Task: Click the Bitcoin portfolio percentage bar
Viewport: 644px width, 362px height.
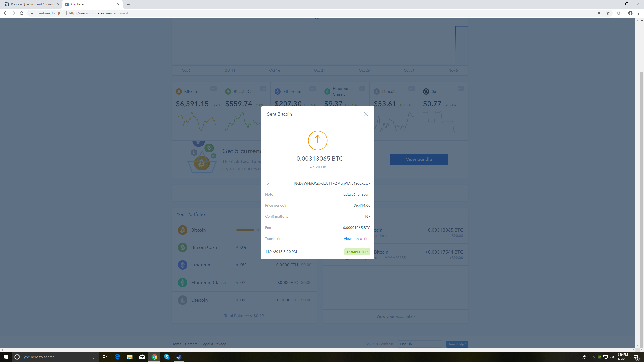Action: [x=245, y=230]
